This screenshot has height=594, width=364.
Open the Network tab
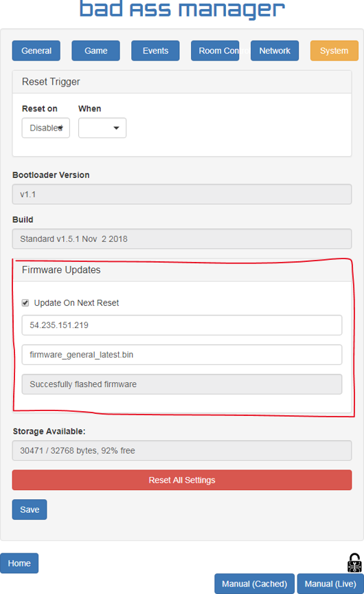pyautogui.click(x=275, y=51)
